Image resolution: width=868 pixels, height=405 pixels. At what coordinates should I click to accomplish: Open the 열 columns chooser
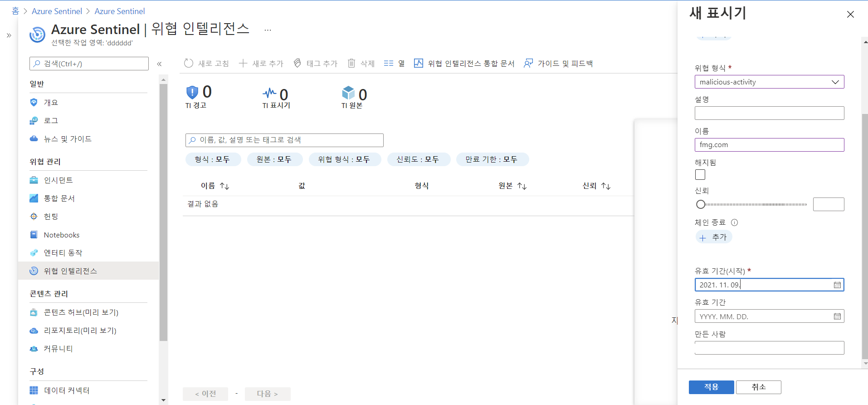pos(394,64)
